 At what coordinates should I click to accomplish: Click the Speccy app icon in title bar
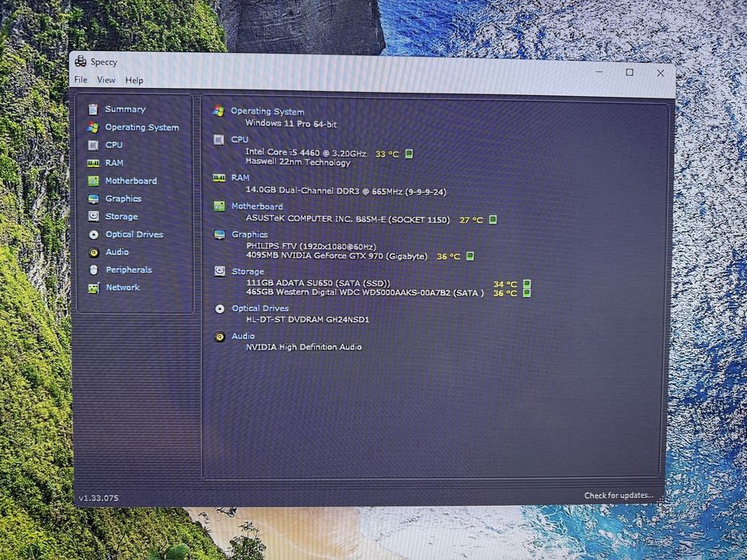click(x=81, y=61)
